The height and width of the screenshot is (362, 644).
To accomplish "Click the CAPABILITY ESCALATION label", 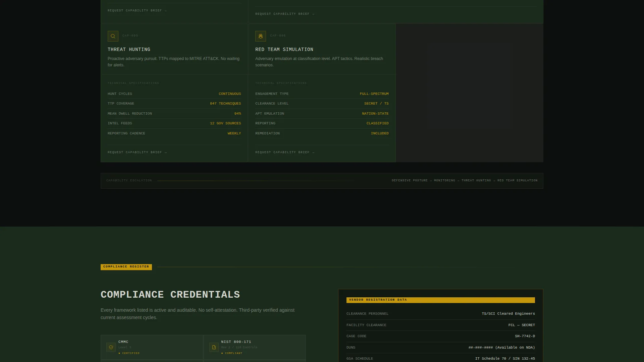I will pos(129,181).
